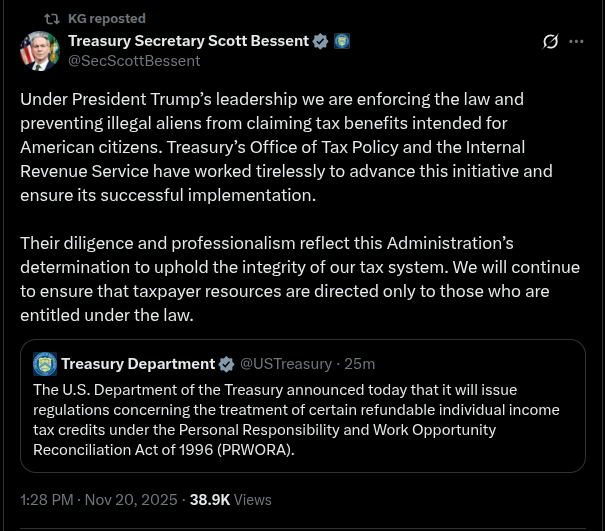This screenshot has height=531, width=605.
Task: Click the 38.9K Views count
Action: click(230, 499)
